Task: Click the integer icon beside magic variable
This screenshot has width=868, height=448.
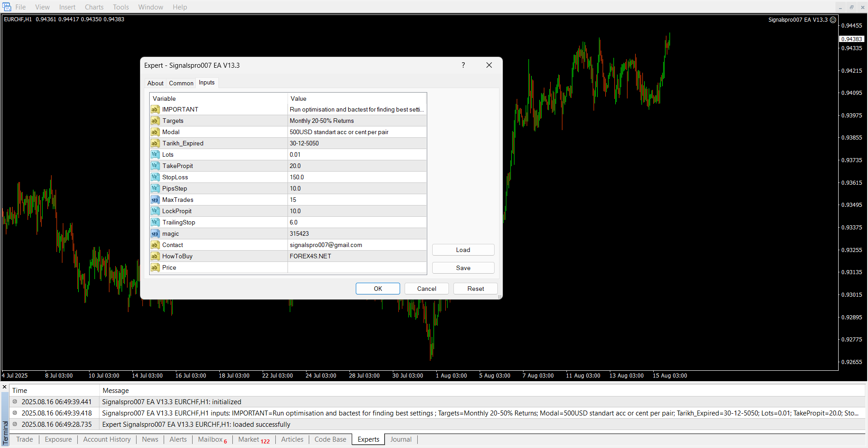Action: click(x=155, y=233)
